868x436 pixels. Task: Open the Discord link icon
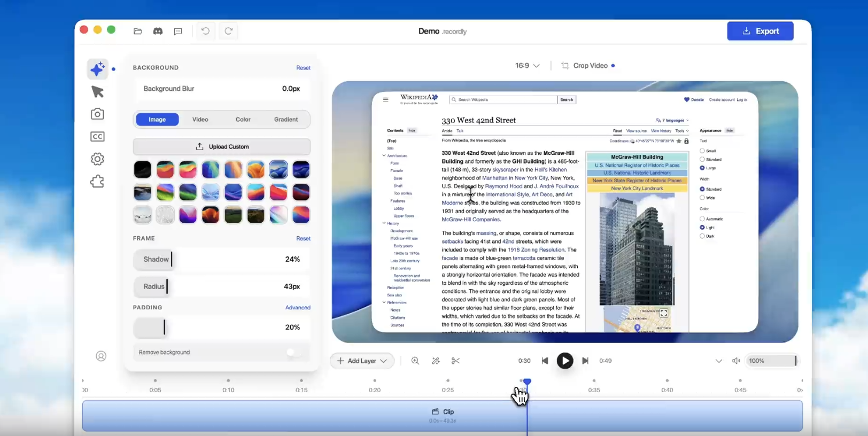pos(158,31)
